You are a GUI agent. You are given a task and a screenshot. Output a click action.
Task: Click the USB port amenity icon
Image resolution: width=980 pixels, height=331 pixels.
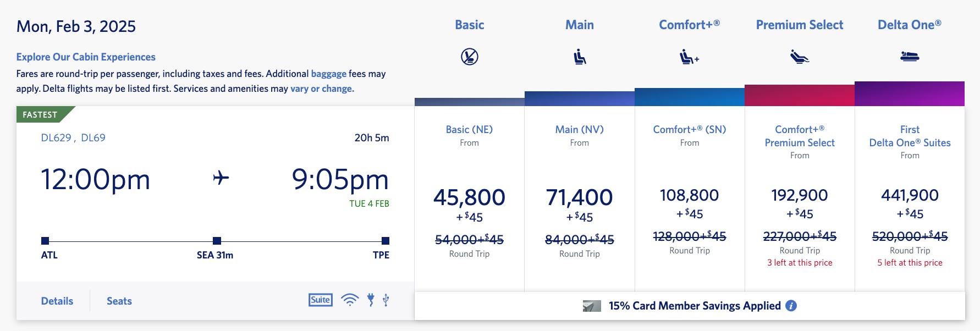tap(386, 300)
